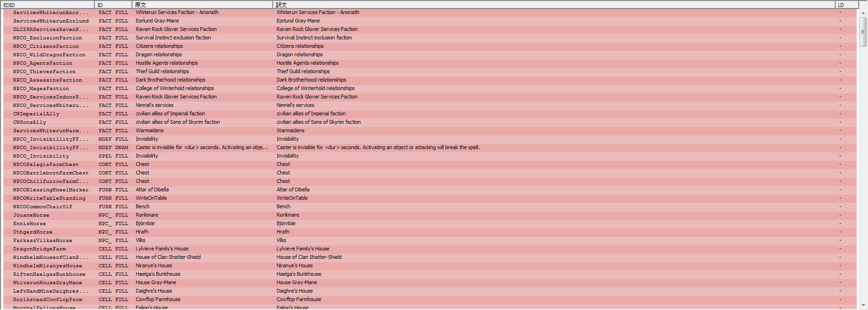Image resolution: width=868 pixels, height=310 pixels.
Task: Select the DragonBridgeFarm EDID row
Action: pyautogui.click(x=430, y=249)
